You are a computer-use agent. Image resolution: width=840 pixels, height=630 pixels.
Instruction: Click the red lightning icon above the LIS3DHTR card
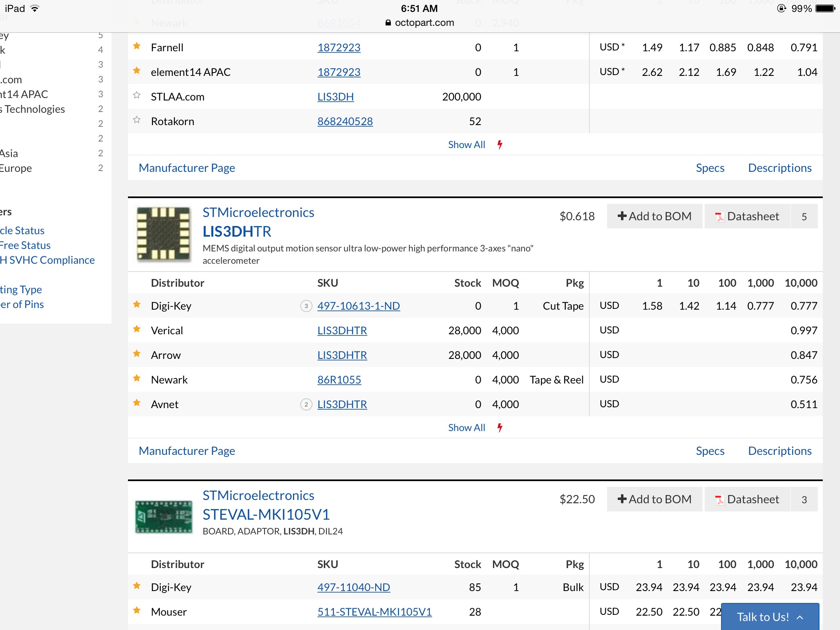pyautogui.click(x=500, y=144)
